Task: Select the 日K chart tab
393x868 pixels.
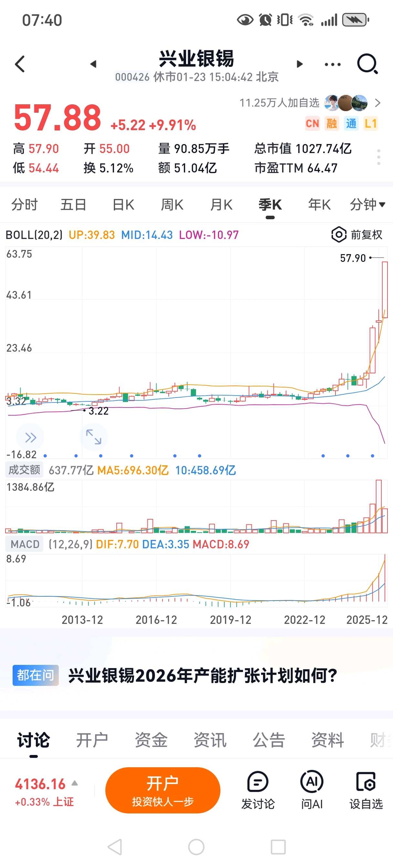Action: click(x=123, y=204)
